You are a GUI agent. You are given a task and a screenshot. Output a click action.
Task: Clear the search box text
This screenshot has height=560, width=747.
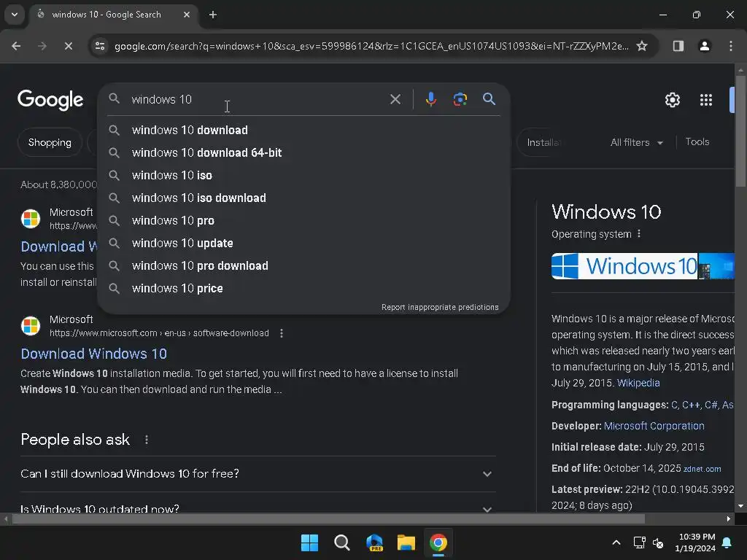click(395, 99)
